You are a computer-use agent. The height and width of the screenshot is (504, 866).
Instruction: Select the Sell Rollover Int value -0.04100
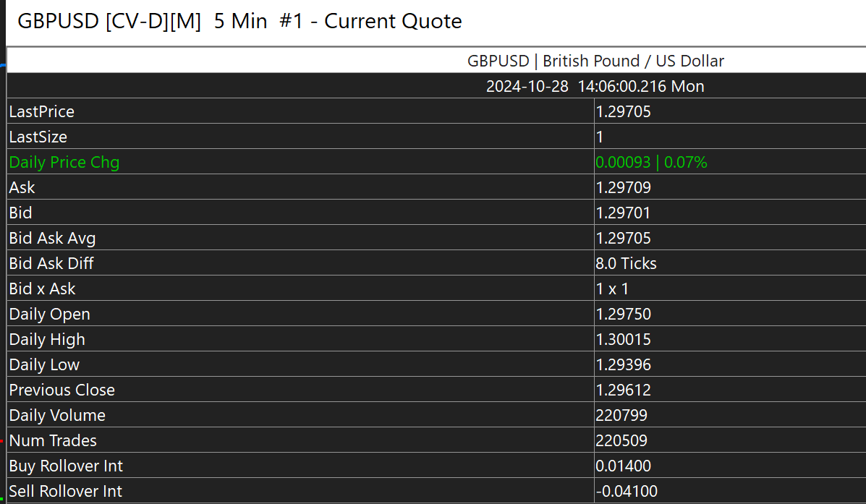point(627,492)
